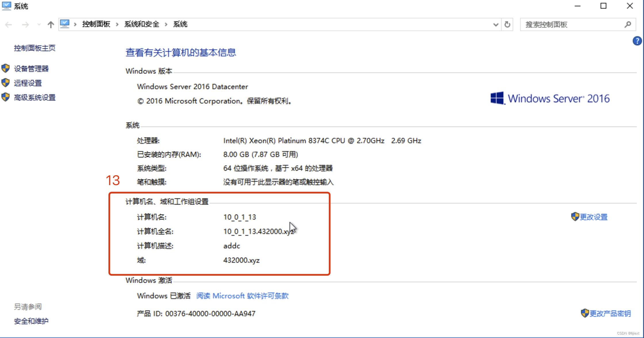644x338 pixels.
Task: Close the 系统 window
Action: (x=630, y=6)
